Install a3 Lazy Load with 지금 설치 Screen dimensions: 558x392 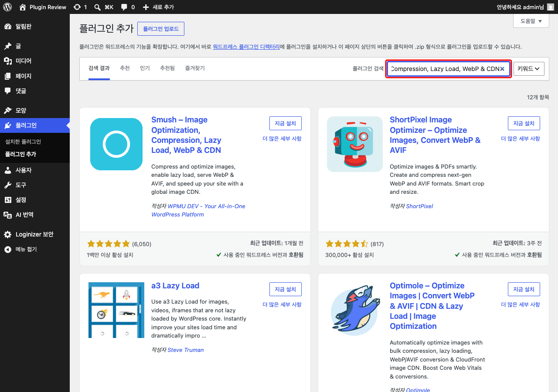[286, 289]
